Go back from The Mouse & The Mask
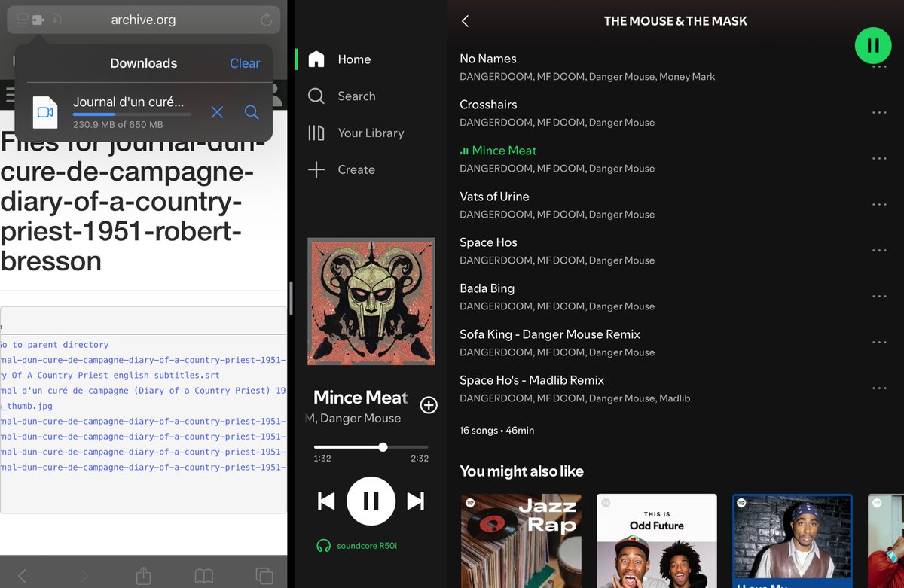Image resolution: width=904 pixels, height=588 pixels. pos(465,21)
